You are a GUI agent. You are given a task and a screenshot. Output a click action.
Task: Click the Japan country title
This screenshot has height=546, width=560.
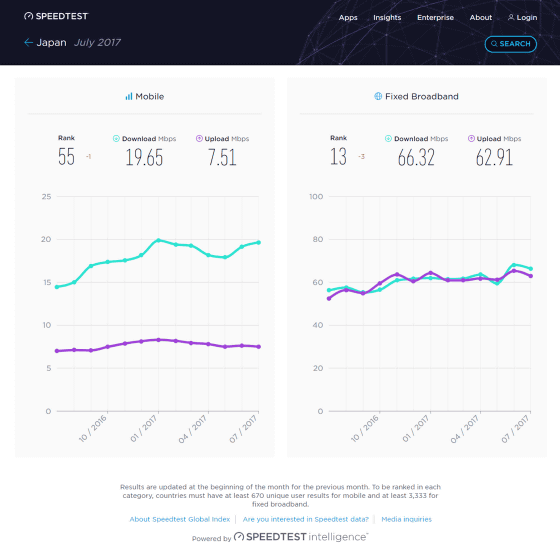(51, 42)
